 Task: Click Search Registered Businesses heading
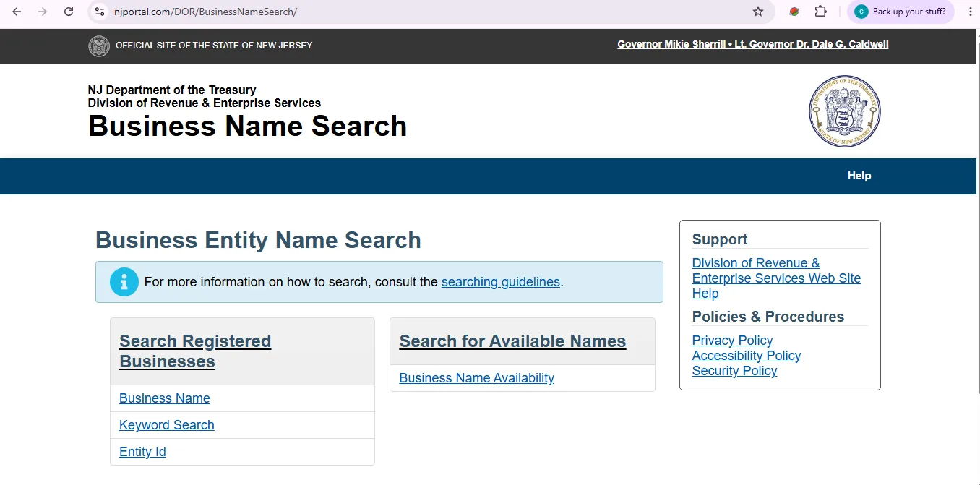195,351
